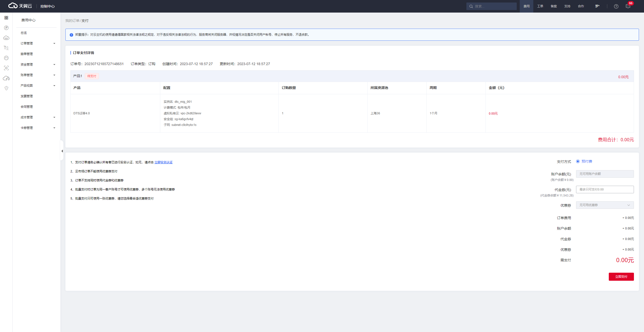Collapse the sidebar with the arrow handle
644x332 pixels.
62,151
